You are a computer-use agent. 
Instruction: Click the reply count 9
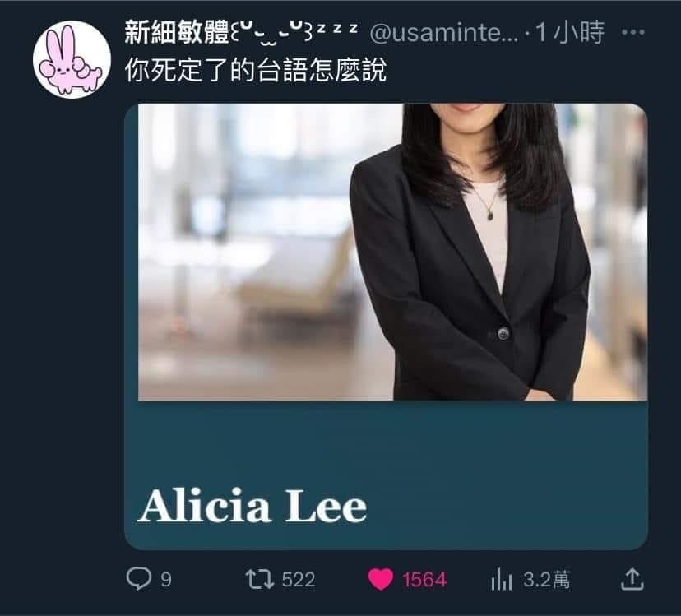point(166,580)
